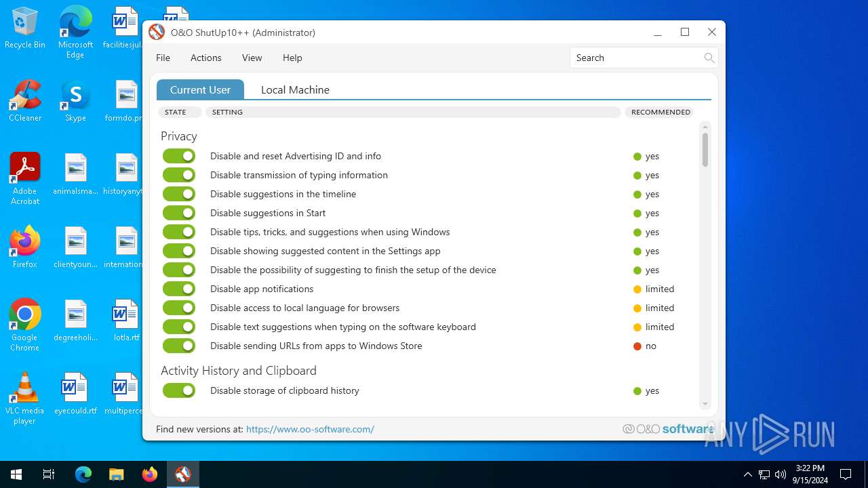Screen dimensions: 868x488
Task: Toggle Disable text suggestions on software keyboard
Action: [179, 327]
